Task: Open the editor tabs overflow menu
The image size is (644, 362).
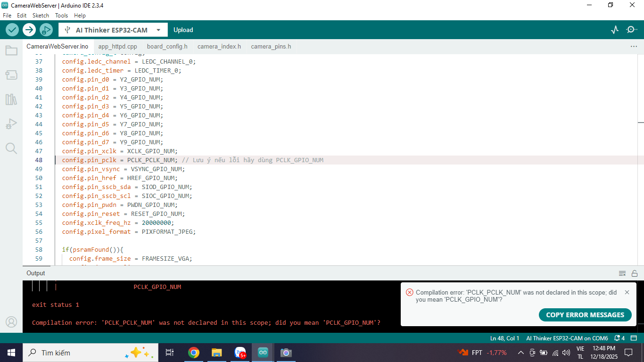Action: coord(634,47)
